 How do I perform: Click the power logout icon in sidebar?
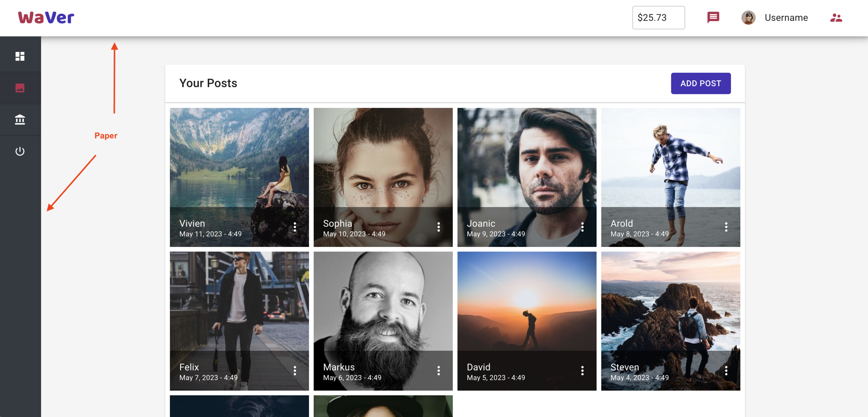(x=20, y=151)
